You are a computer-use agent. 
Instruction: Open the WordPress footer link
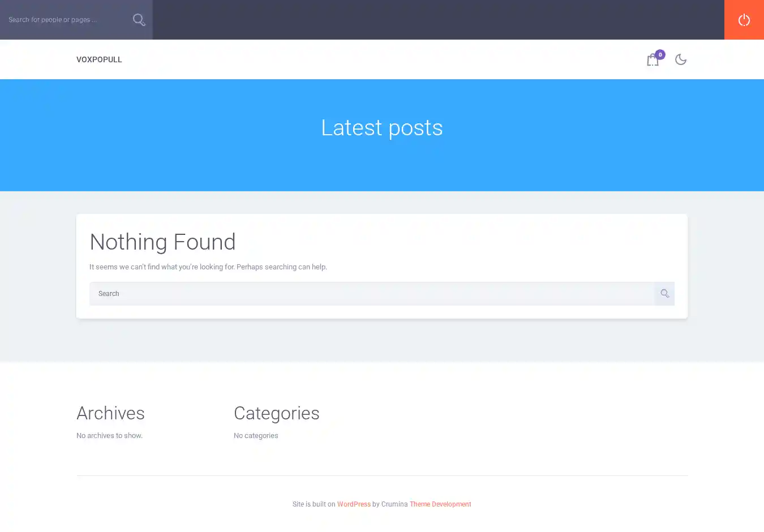354,504
